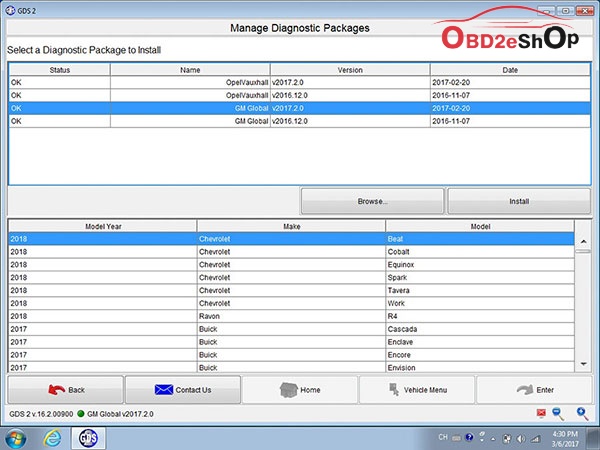This screenshot has height=450, width=600.
Task: Click the red mail status icon
Action: click(541, 413)
